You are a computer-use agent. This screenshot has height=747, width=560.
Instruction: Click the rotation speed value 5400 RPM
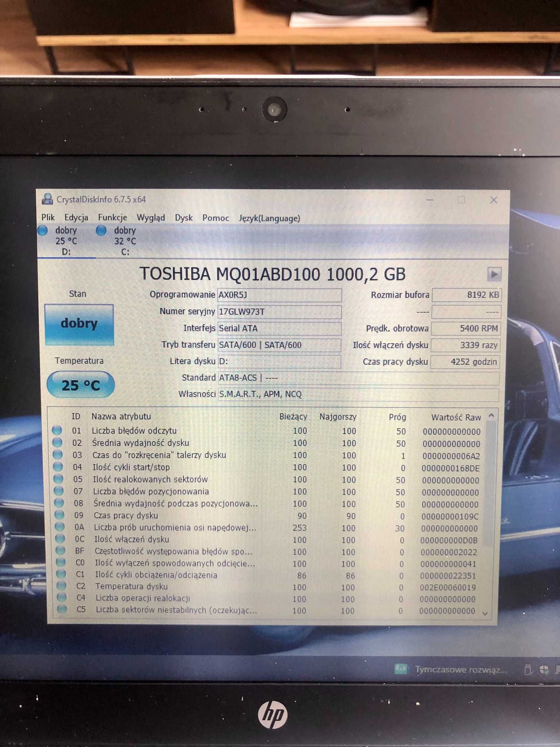click(x=466, y=328)
